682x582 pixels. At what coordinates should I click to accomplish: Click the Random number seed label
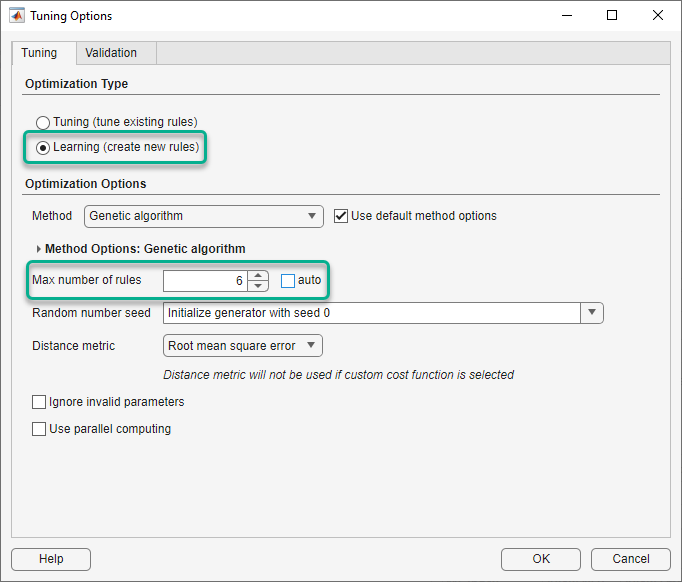[91, 313]
